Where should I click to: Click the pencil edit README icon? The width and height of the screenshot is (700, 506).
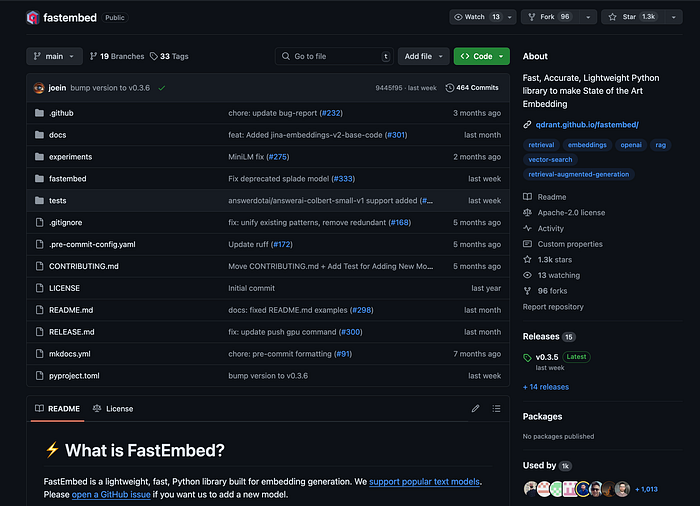point(475,409)
